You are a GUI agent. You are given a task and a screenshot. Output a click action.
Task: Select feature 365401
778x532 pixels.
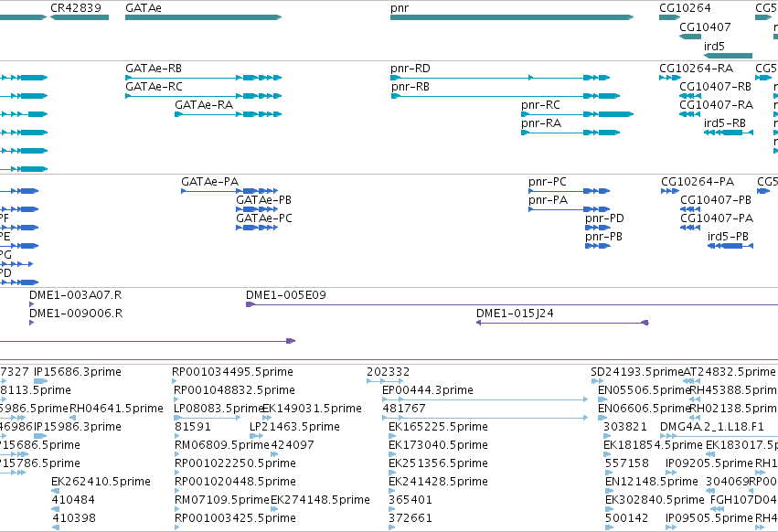tap(410, 500)
